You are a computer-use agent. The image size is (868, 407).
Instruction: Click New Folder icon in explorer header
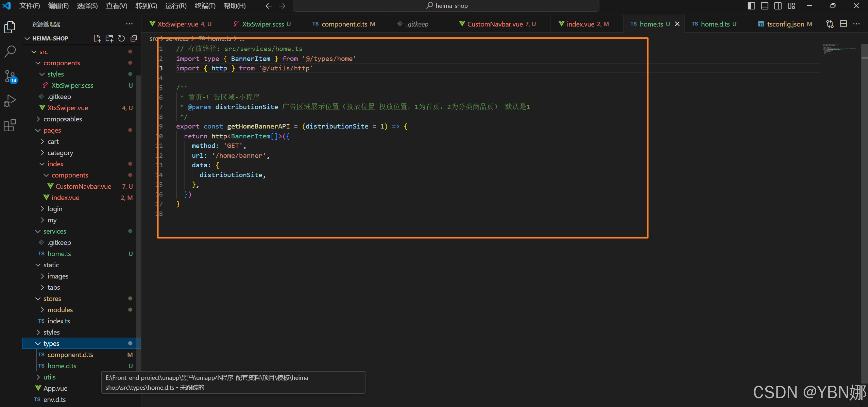pos(109,38)
